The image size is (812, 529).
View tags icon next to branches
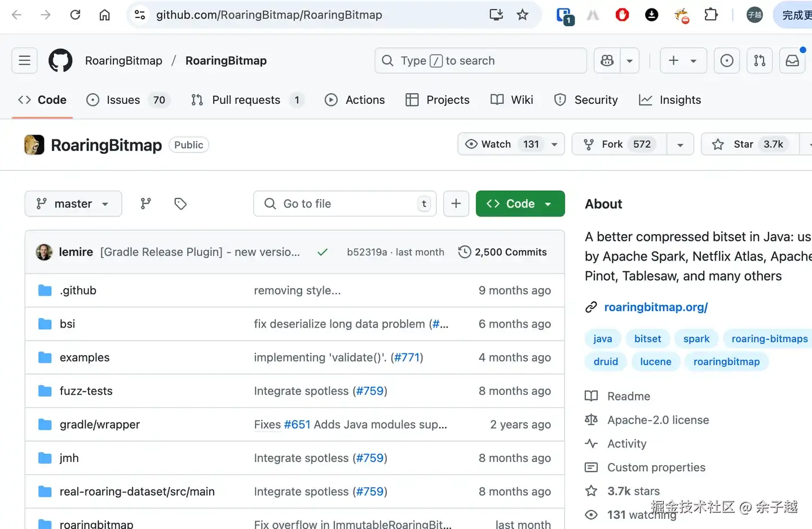coord(180,204)
